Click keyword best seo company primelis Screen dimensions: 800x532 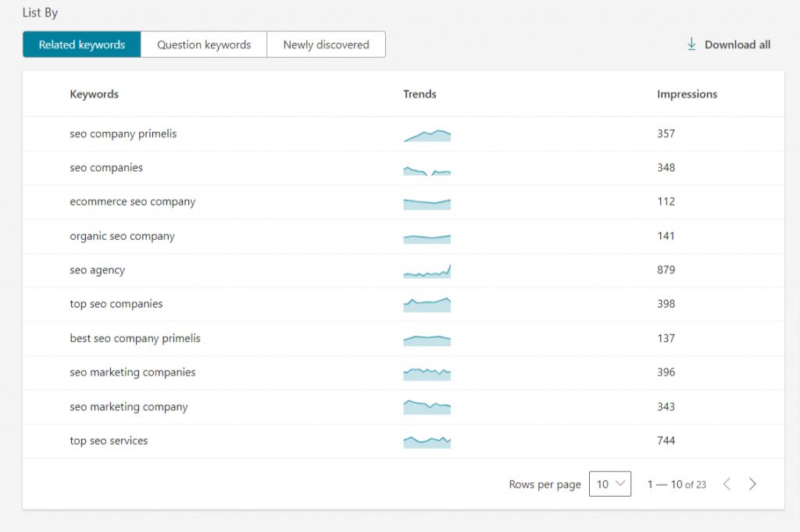[135, 338]
